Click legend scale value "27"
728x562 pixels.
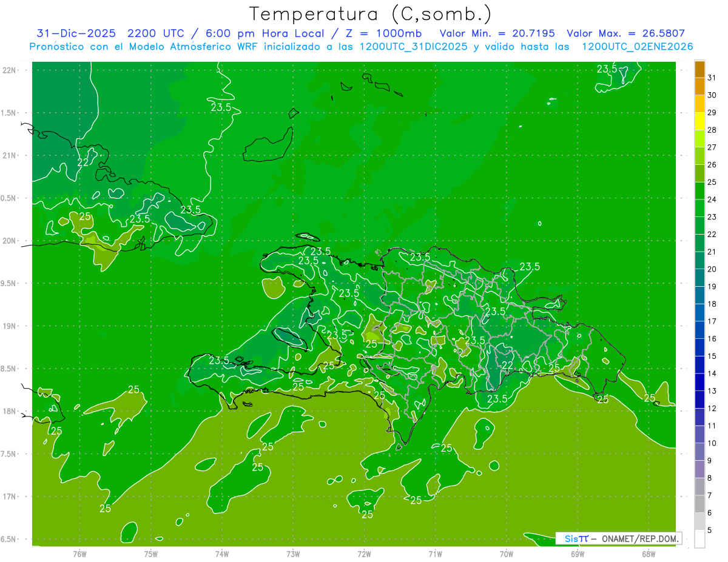tap(712, 147)
